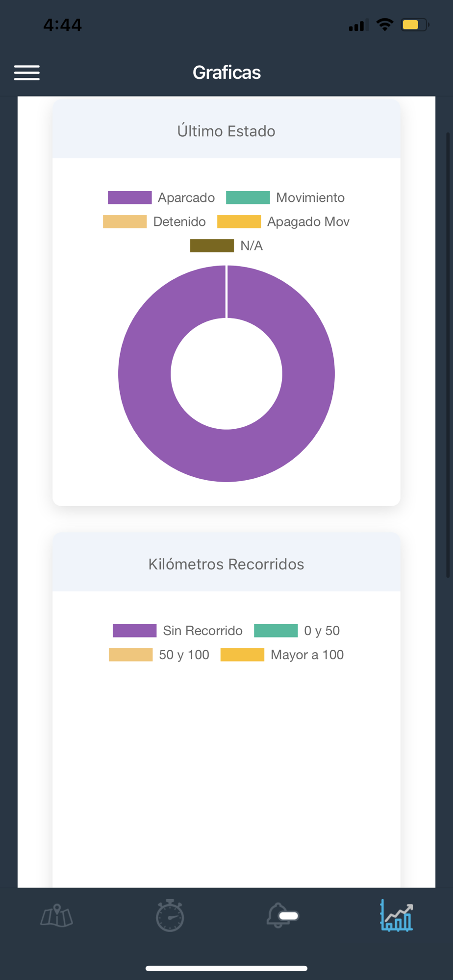Tap the battery status icon
The height and width of the screenshot is (980, 453).
click(415, 24)
